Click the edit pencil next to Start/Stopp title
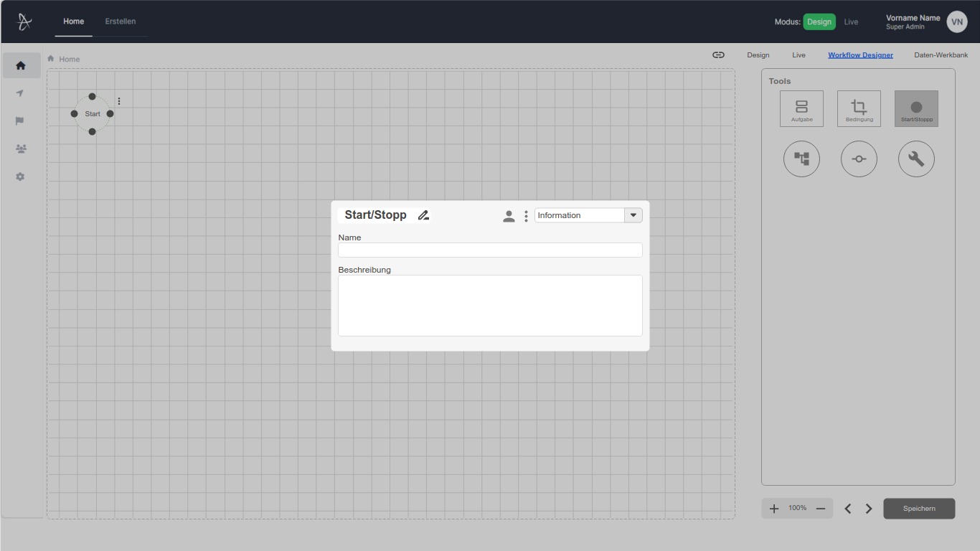 point(423,215)
